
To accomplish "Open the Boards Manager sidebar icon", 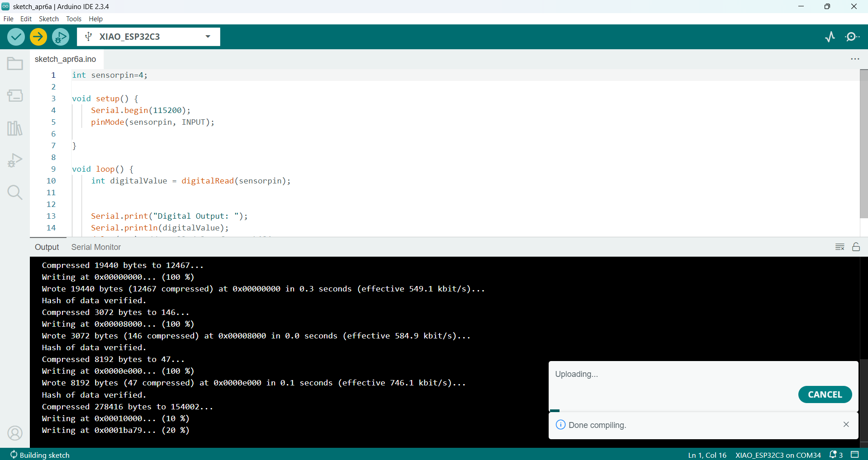I will 15,96.
